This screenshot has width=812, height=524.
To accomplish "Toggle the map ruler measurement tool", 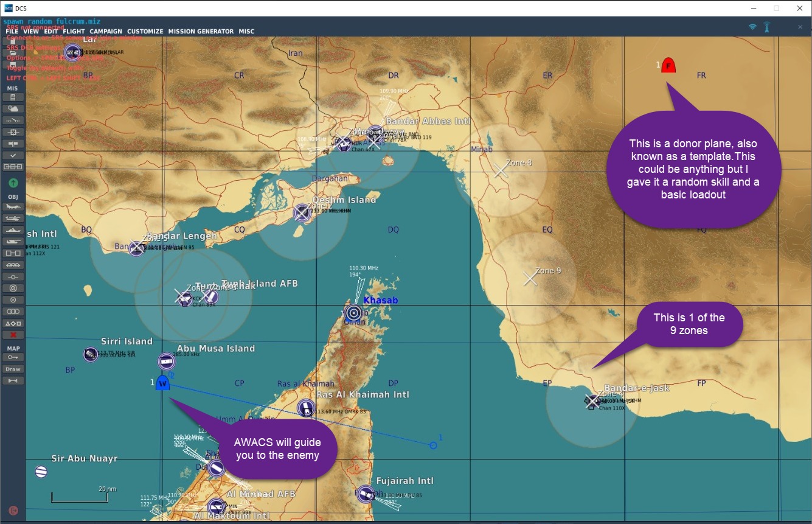I will 13,381.
